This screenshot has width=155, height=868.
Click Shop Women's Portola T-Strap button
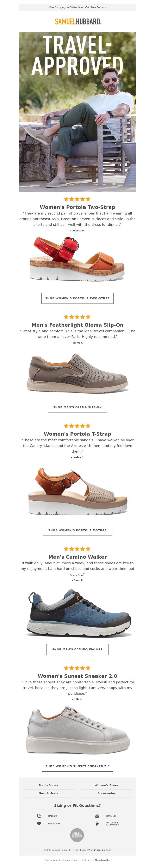click(77, 530)
